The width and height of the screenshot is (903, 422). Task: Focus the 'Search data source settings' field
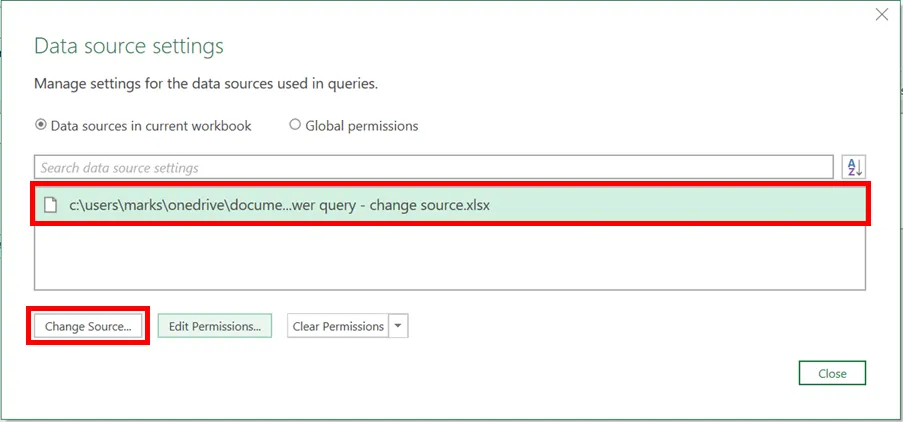(433, 167)
